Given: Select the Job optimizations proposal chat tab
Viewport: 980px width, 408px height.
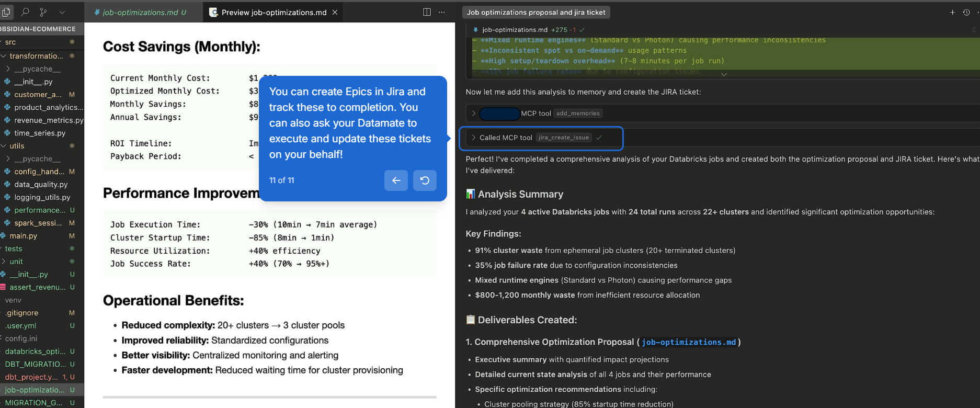Looking at the screenshot, I should click(536, 12).
